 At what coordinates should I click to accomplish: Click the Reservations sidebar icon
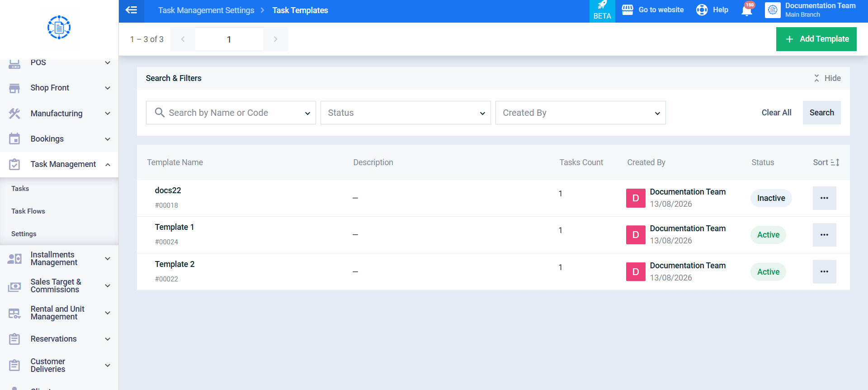coord(14,339)
